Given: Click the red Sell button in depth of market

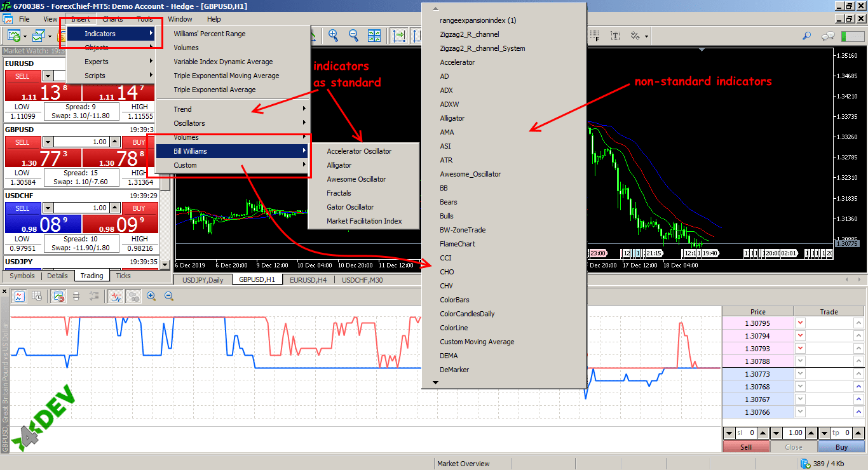Looking at the screenshot, I should click(x=746, y=446).
